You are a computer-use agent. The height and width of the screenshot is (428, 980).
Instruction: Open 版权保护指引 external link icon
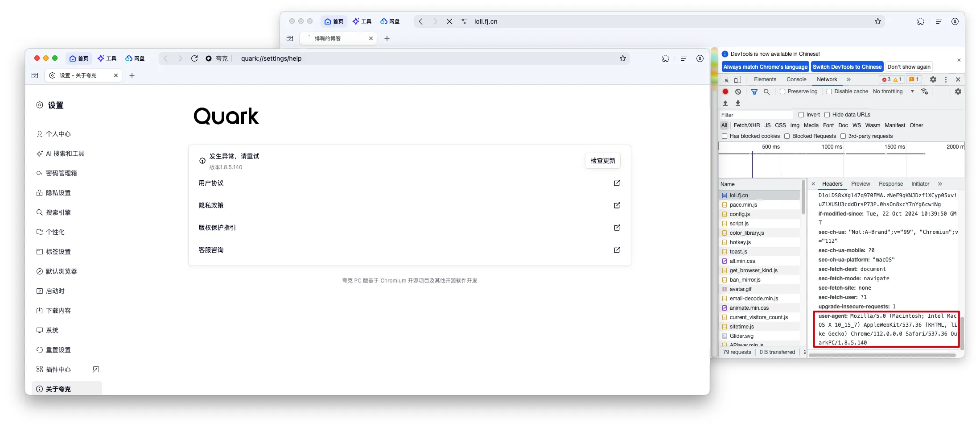point(617,228)
